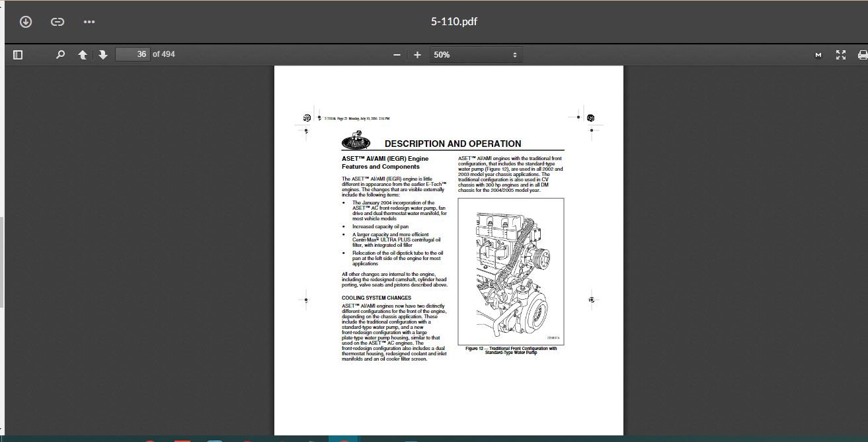The image size is (868, 442).
Task: Open the three-dot more options menu
Action: pyautogui.click(x=89, y=22)
